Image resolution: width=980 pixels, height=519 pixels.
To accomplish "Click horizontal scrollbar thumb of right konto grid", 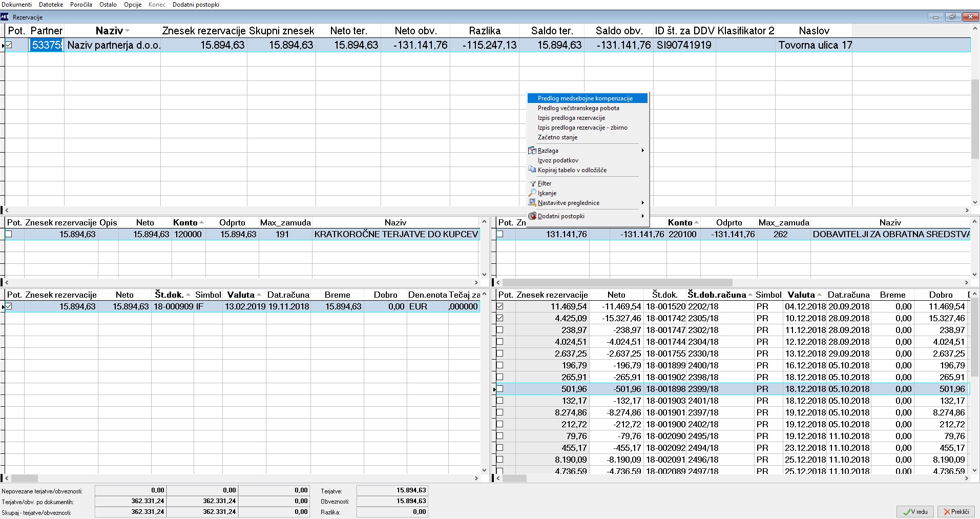I will click(x=617, y=282).
